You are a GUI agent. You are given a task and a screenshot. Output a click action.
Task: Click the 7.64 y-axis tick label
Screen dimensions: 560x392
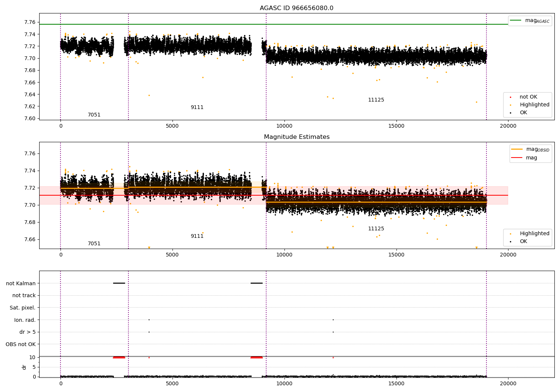point(30,94)
